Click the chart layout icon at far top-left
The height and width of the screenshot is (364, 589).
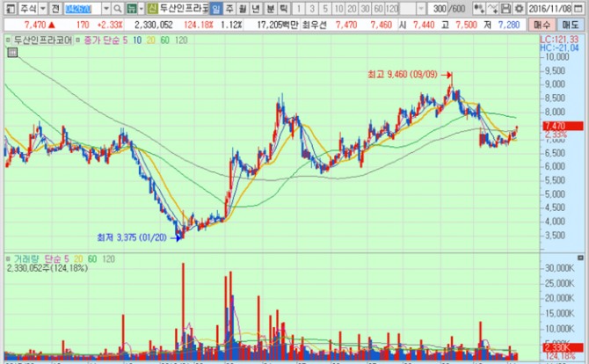click(x=9, y=8)
